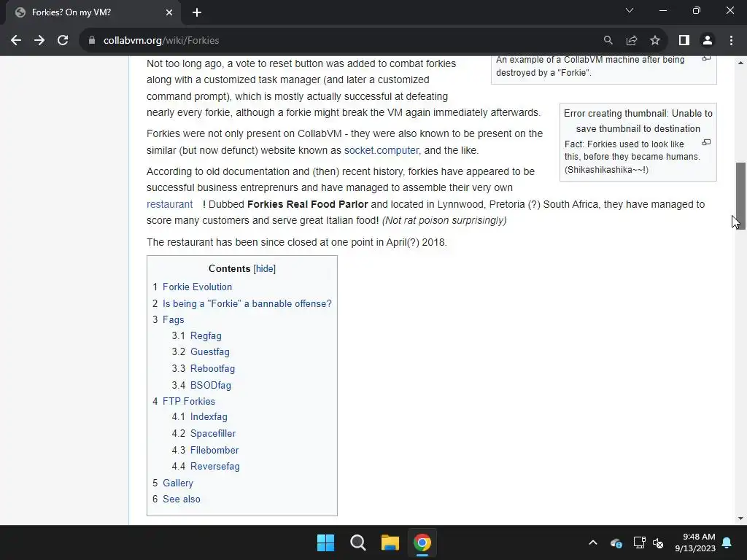Open the socket.computer link
The width and height of the screenshot is (747, 560).
pos(381,150)
